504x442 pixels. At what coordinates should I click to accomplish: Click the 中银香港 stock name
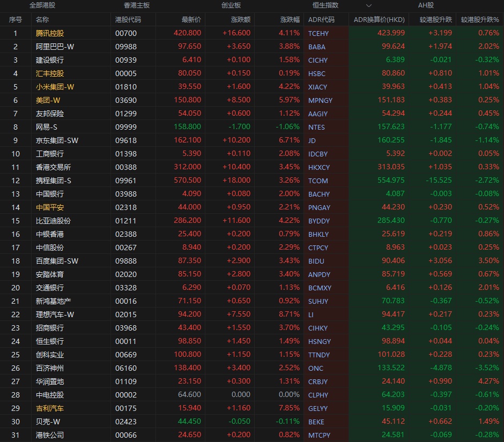[x=50, y=234]
